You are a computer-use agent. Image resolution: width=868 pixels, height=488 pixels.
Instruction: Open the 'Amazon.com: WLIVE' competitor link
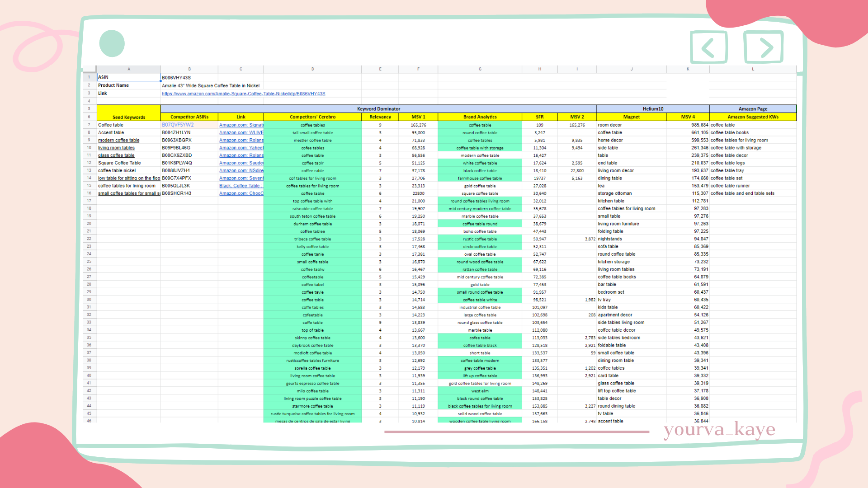241,133
